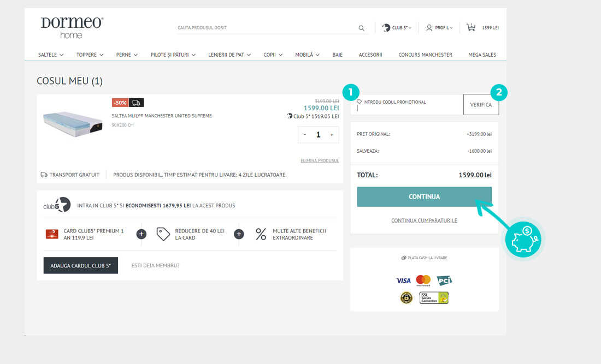Click the red Club5 card icon

tap(52, 234)
